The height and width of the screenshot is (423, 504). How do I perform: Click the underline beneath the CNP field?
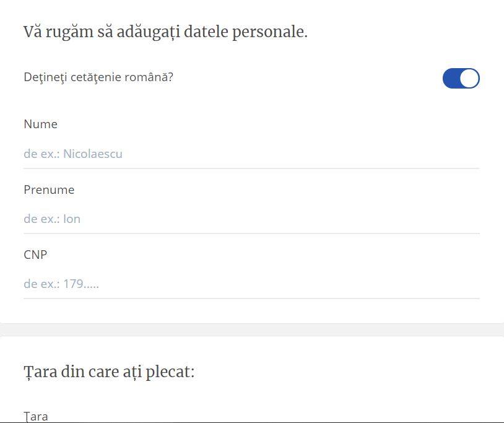(251, 299)
